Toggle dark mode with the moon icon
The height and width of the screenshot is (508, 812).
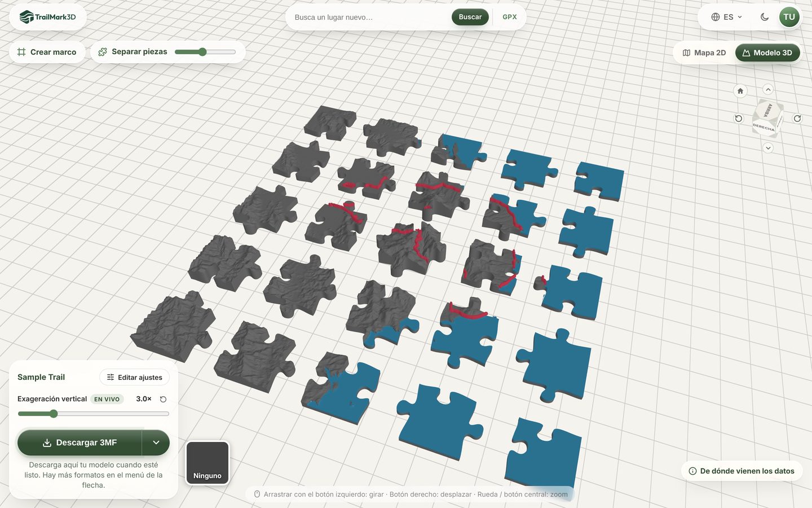coord(765,17)
